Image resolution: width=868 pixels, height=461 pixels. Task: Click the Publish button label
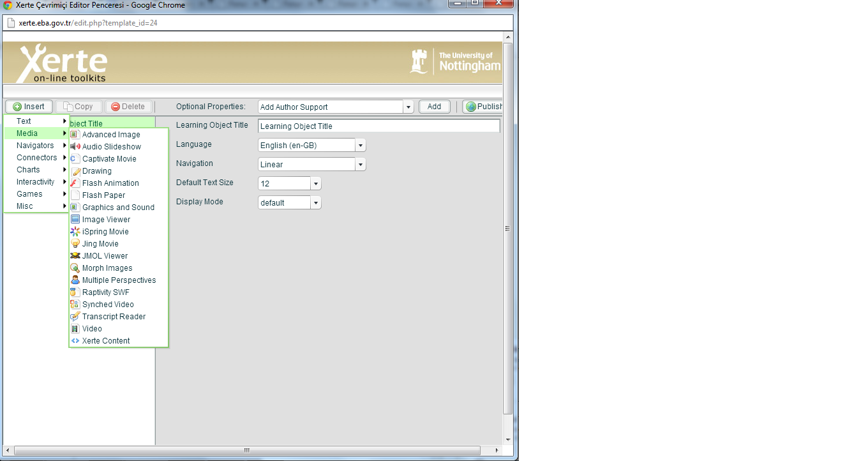click(x=490, y=107)
